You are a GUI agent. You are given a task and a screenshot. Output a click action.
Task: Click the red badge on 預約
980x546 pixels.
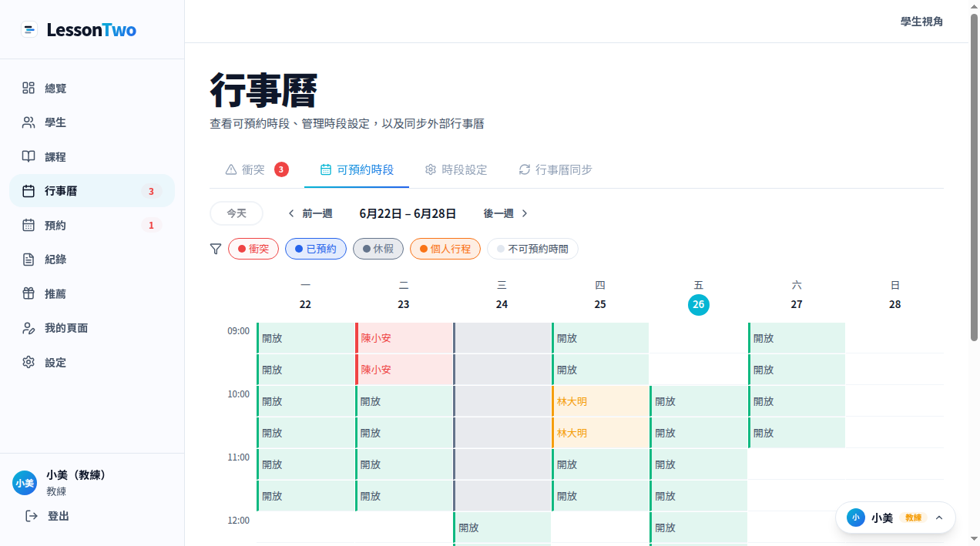[x=151, y=225]
